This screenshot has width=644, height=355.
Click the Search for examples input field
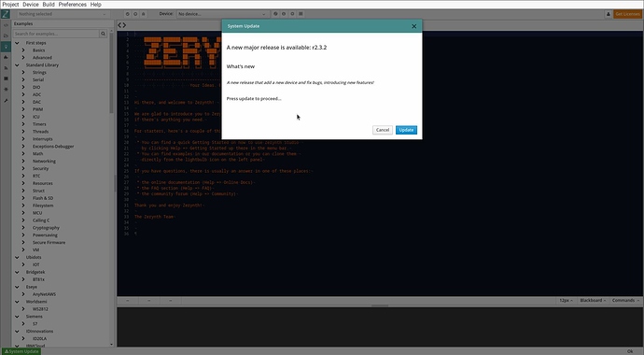click(x=57, y=34)
